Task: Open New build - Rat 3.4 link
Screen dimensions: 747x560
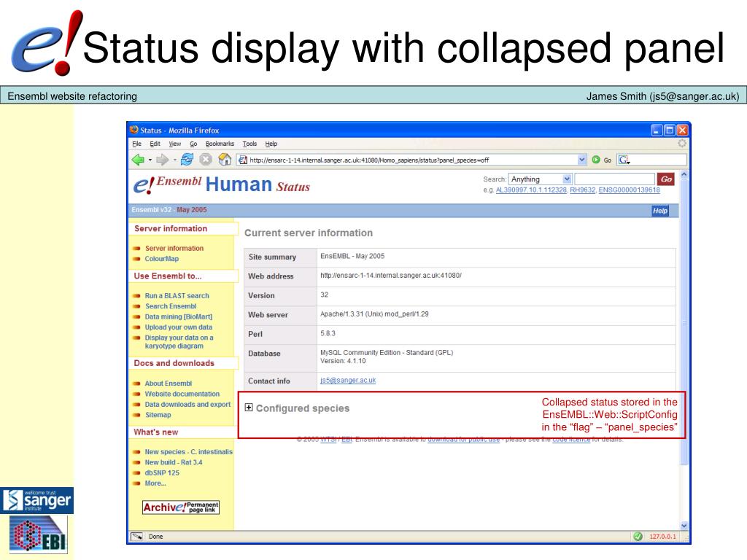Action: 174,462
